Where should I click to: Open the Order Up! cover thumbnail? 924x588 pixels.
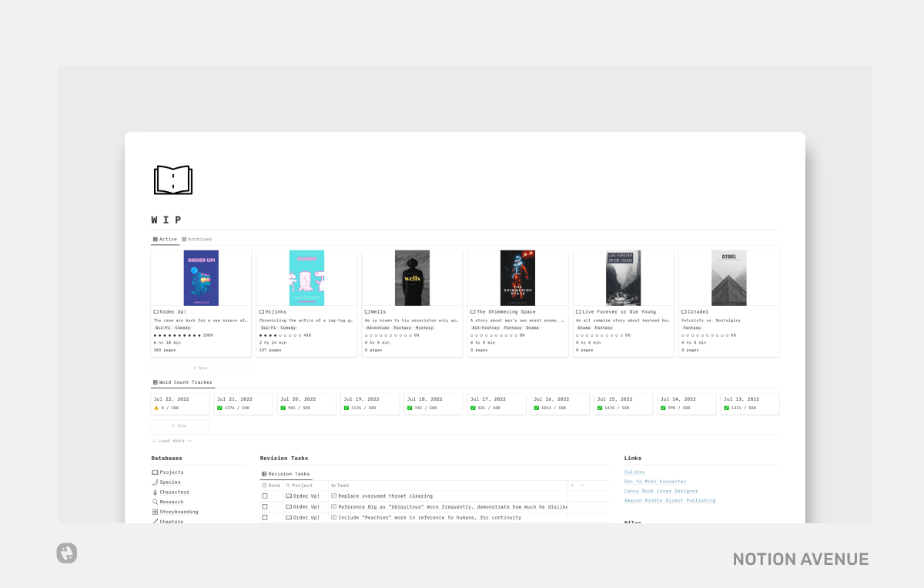[x=200, y=277]
